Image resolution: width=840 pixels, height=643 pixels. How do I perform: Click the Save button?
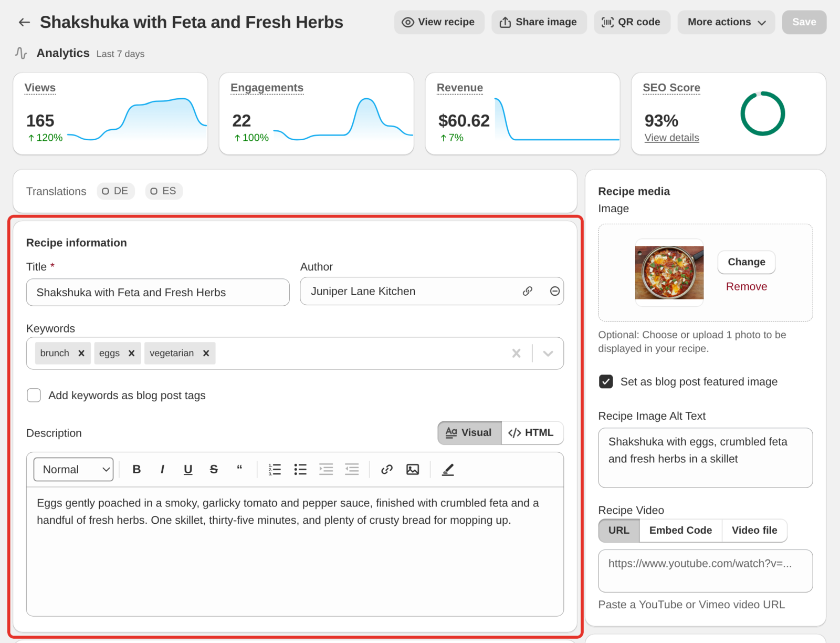(x=804, y=22)
